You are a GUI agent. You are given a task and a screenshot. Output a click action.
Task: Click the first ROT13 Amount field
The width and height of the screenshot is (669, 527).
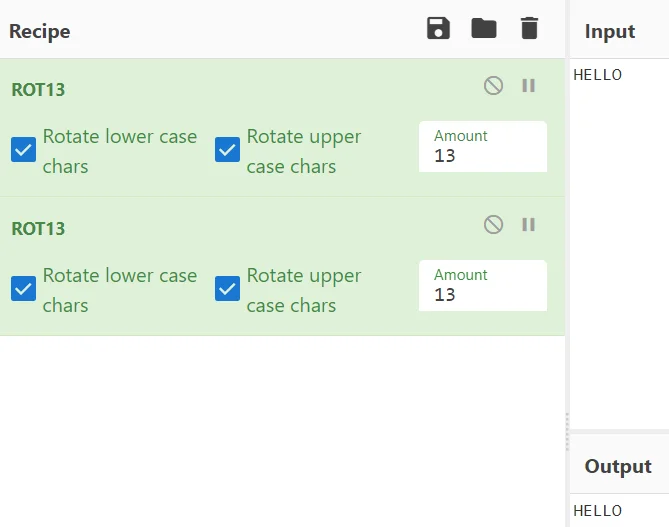[x=483, y=156]
